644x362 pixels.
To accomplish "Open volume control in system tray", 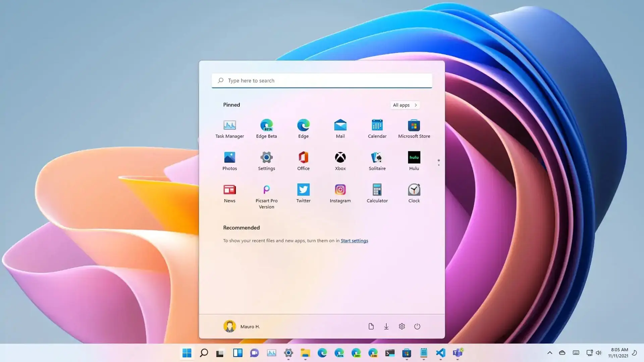I will [598, 353].
